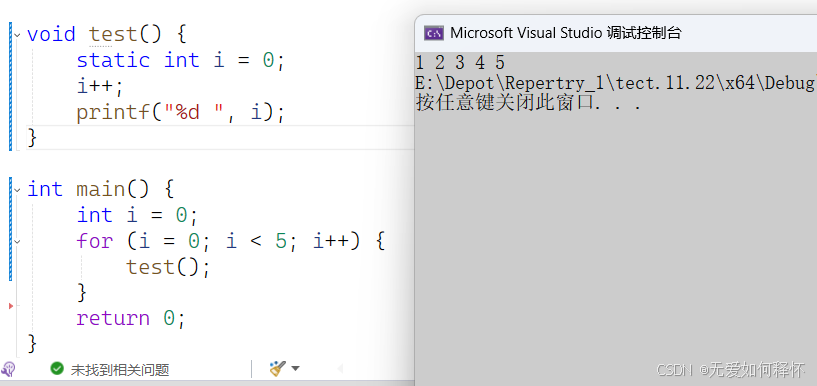Click the 未找到相关问题 status text
This screenshot has height=386, width=817.
tap(120, 370)
